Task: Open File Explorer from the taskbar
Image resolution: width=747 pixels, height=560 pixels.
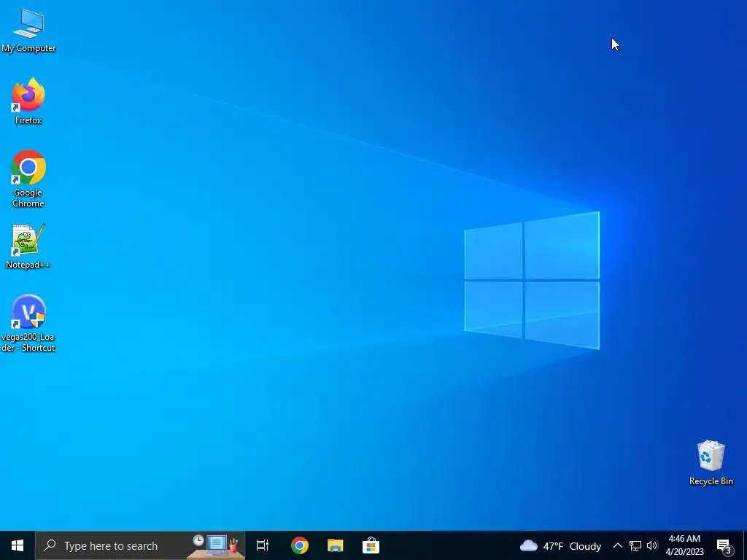Action: (x=336, y=545)
